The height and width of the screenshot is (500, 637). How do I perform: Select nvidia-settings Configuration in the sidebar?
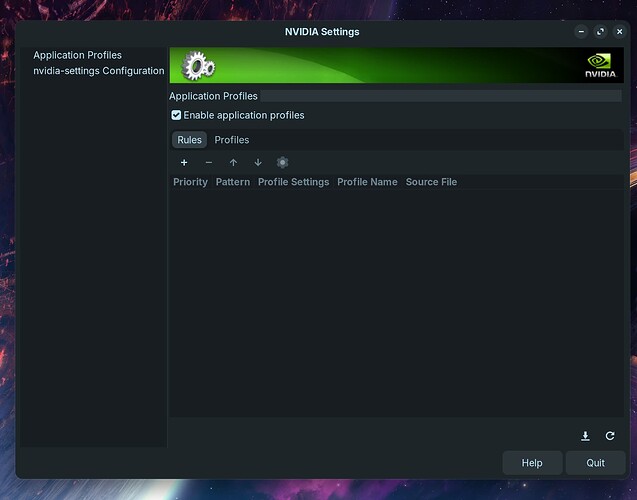coord(98,71)
